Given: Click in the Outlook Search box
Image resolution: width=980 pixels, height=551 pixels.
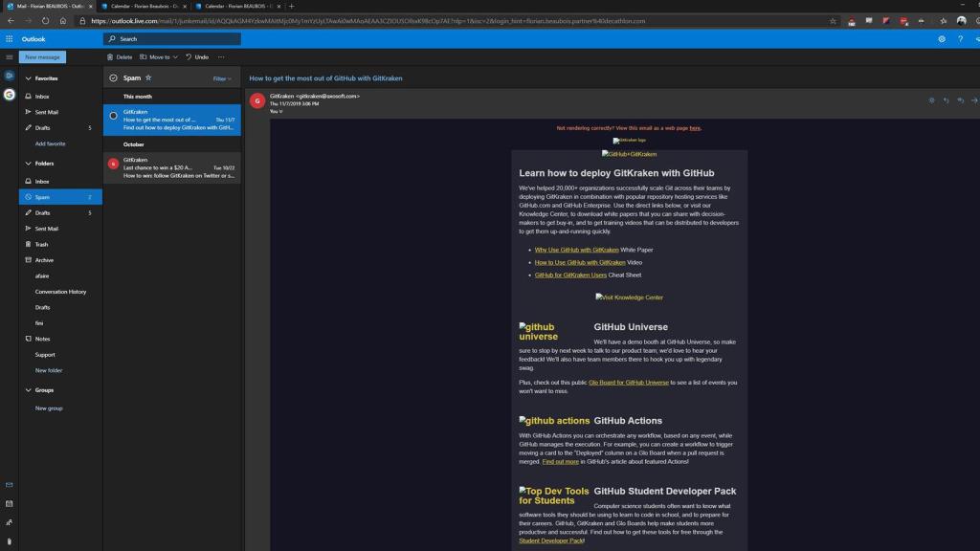Looking at the screenshot, I should pos(172,39).
